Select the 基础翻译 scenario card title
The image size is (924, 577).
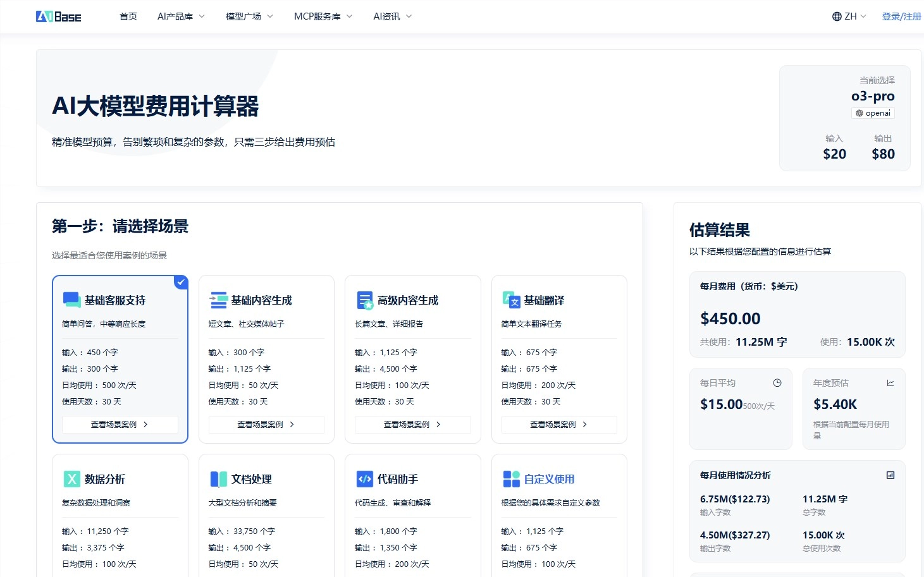click(544, 300)
